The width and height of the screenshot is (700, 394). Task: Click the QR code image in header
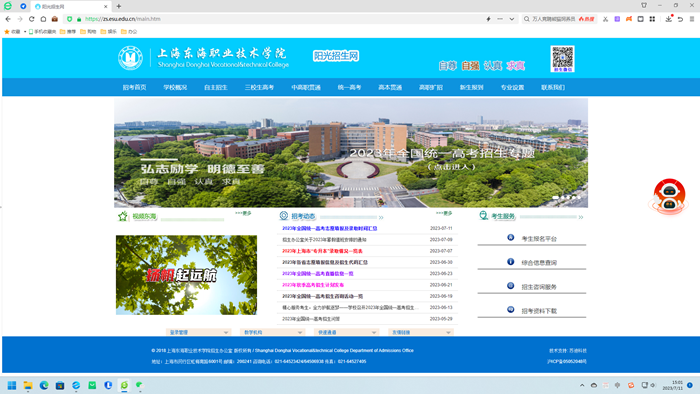pos(562,59)
